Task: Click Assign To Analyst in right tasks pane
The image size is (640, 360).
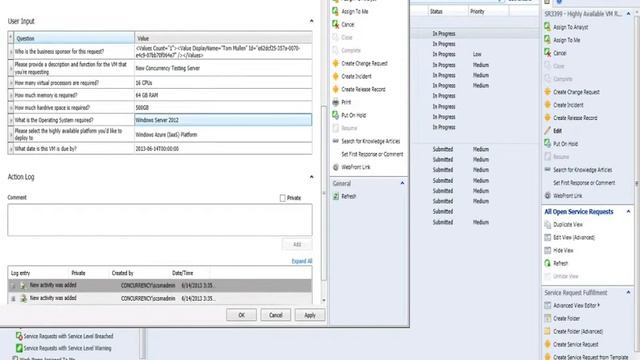Action: [x=570, y=27]
